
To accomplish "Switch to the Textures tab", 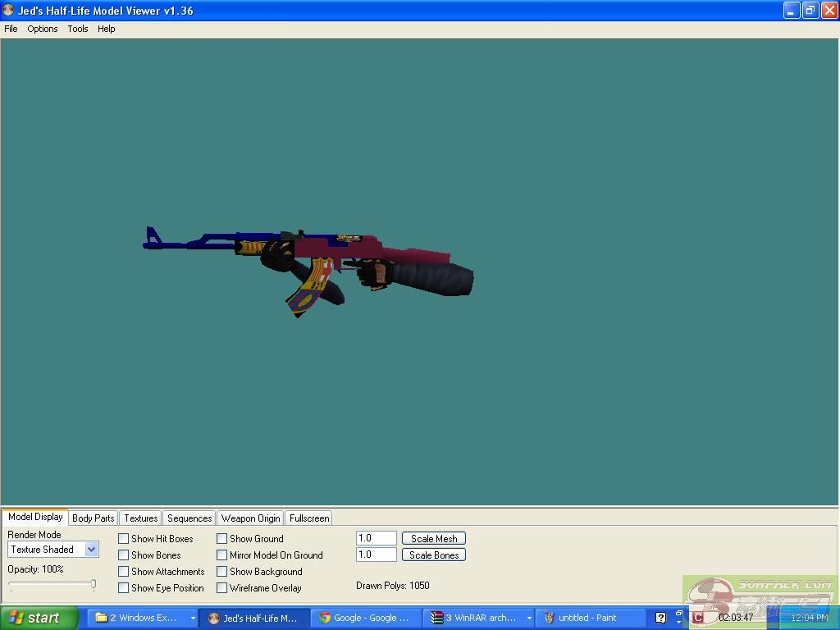I will tap(141, 518).
